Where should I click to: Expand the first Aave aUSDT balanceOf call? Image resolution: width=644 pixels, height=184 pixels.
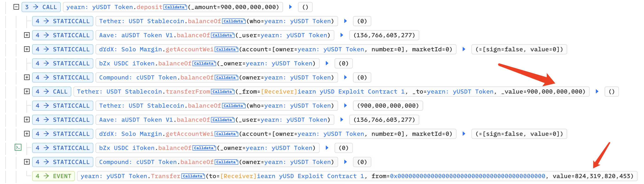point(27,35)
